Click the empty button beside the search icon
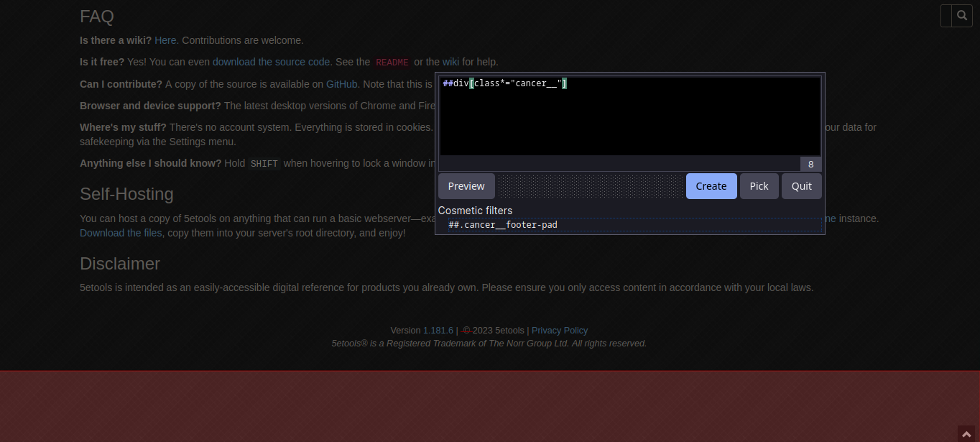This screenshot has height=442, width=980. (x=946, y=15)
